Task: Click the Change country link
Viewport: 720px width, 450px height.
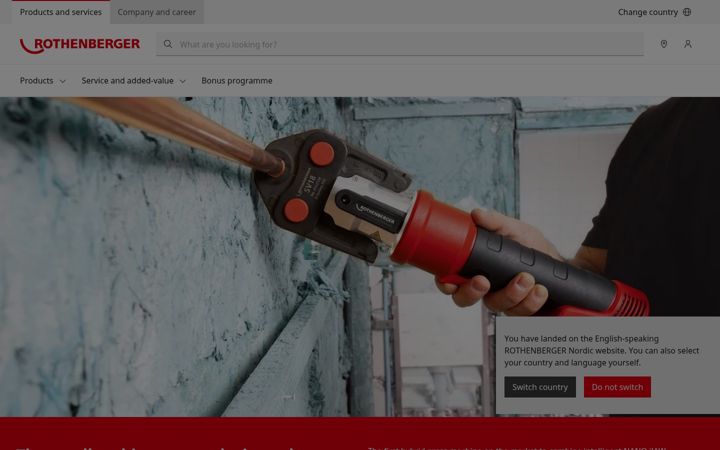Action: (x=647, y=12)
